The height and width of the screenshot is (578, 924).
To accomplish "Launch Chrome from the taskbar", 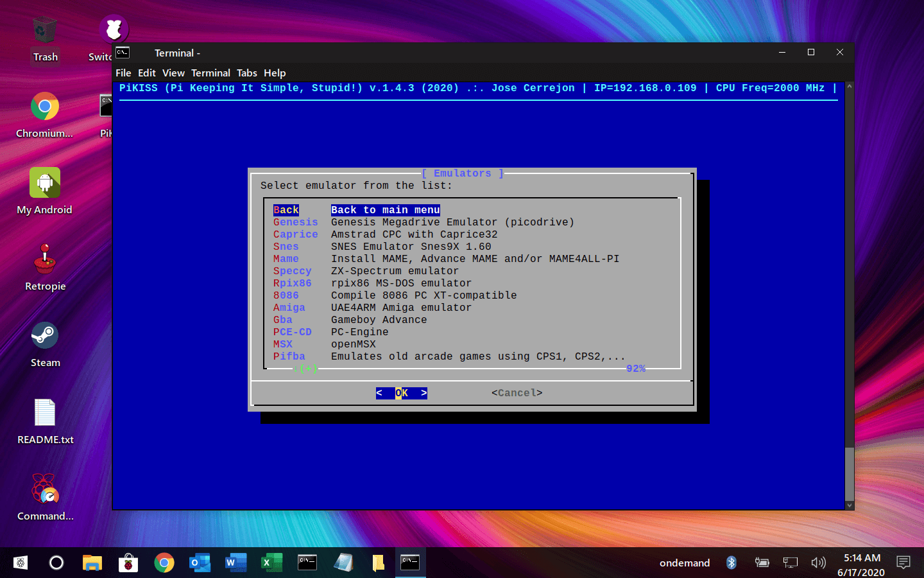I will tap(164, 563).
